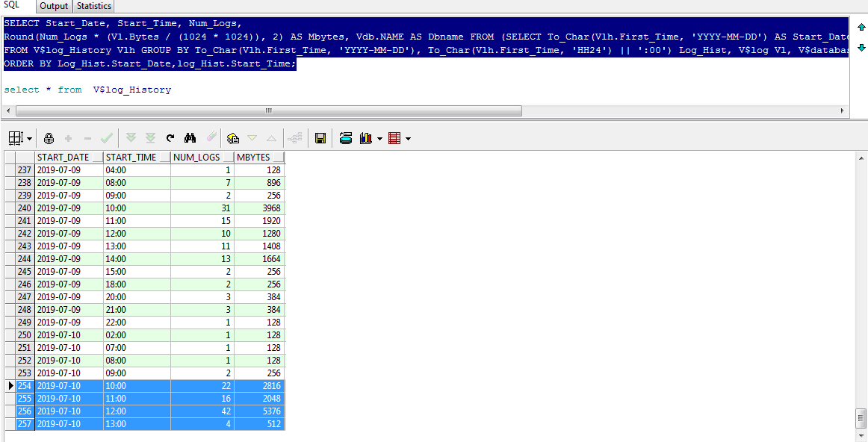Viewport: 868px width, 442px height.
Task: Click the red report grid icon
Action: [x=394, y=138]
